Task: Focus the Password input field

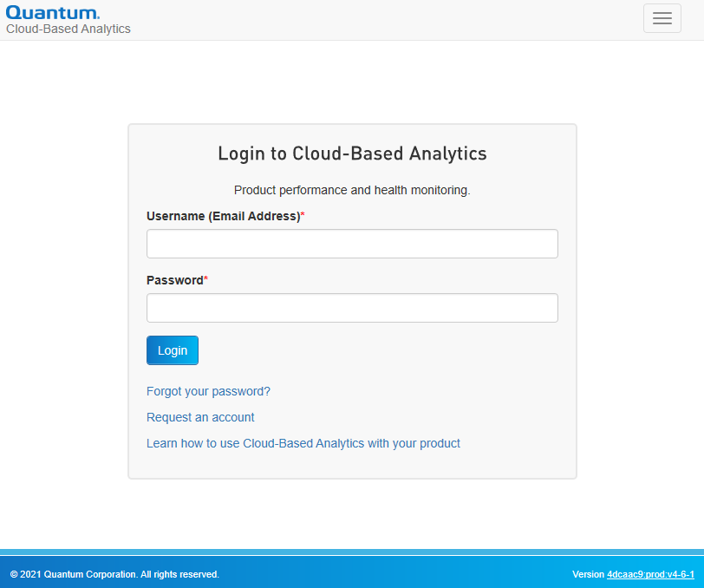Action: [x=352, y=308]
